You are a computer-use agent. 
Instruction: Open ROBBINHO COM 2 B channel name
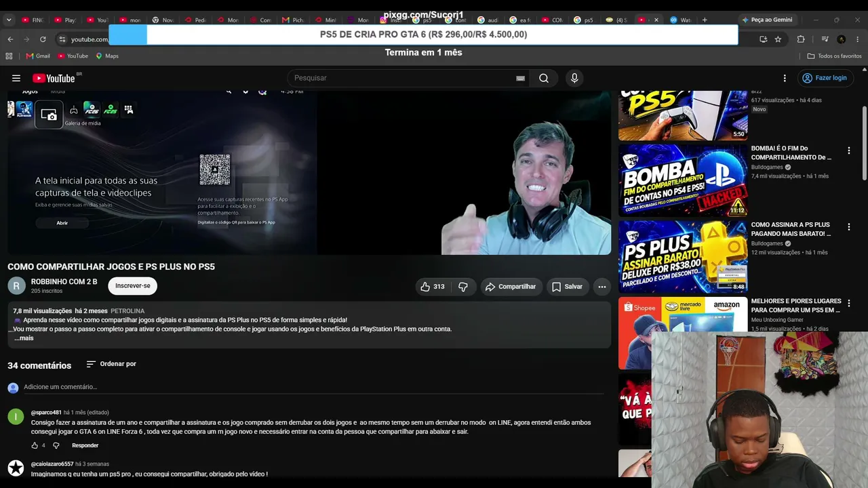(x=64, y=282)
